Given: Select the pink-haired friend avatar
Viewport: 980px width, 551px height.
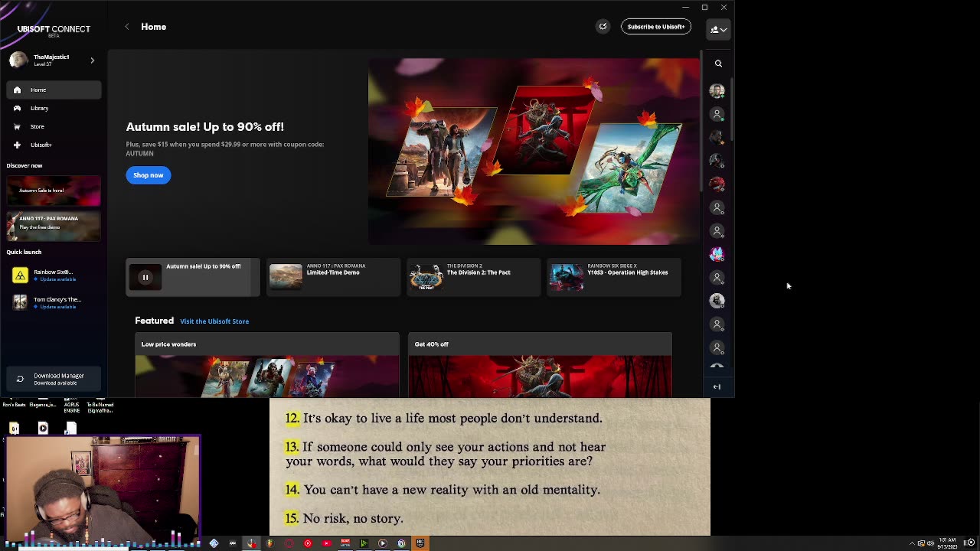Looking at the screenshot, I should tap(717, 254).
